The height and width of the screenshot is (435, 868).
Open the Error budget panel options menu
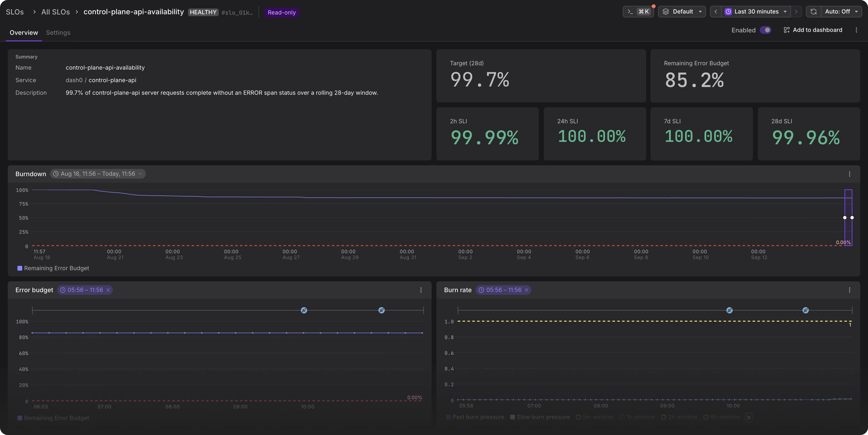click(x=421, y=290)
